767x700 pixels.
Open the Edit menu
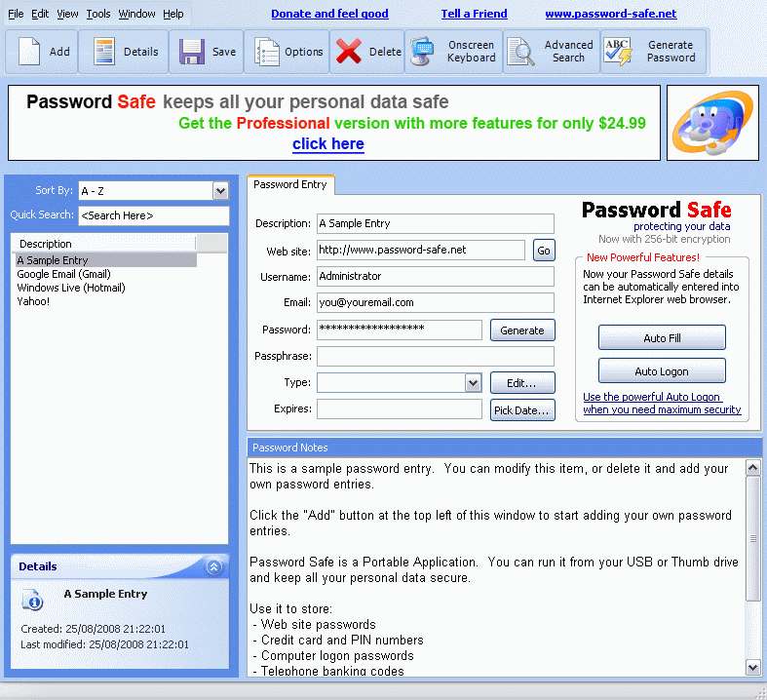tap(40, 14)
